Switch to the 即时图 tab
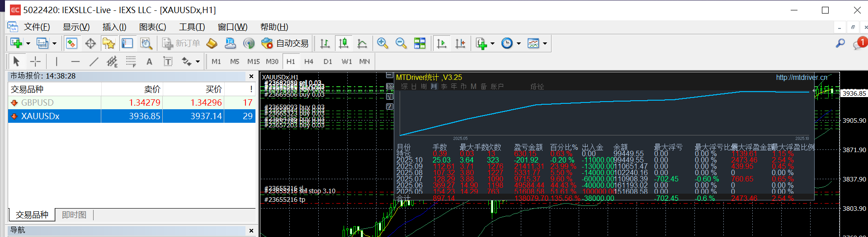The width and height of the screenshot is (868, 237). click(x=74, y=215)
